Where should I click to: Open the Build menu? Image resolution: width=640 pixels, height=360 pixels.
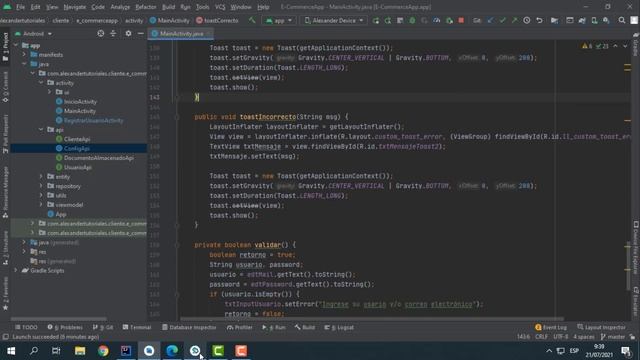(x=168, y=7)
